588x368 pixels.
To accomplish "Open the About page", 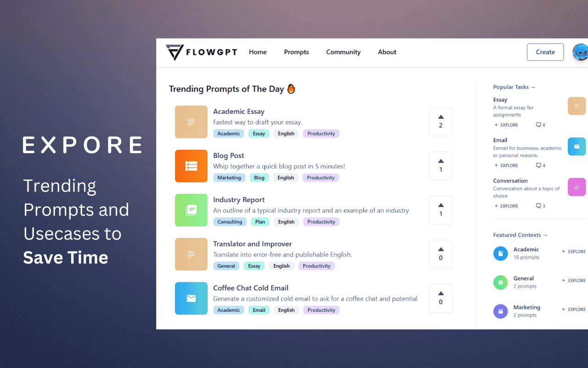I will 387,52.
